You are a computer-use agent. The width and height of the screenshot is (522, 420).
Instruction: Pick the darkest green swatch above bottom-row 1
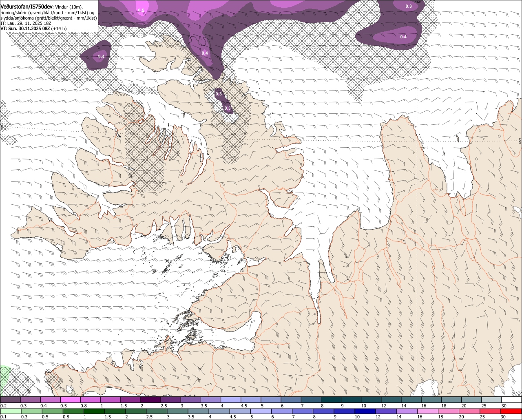coord(94,411)
